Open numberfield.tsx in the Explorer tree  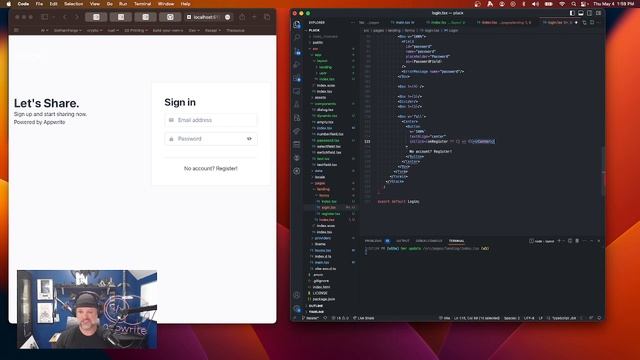pos(330,134)
